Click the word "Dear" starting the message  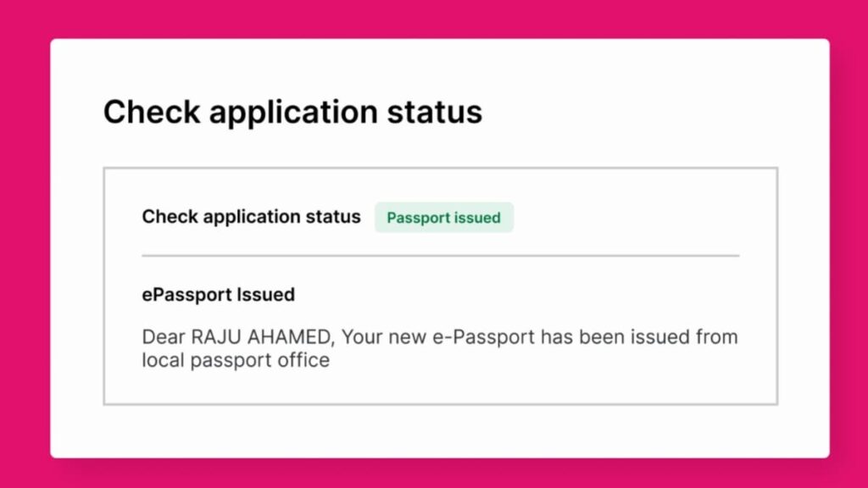coord(164,337)
